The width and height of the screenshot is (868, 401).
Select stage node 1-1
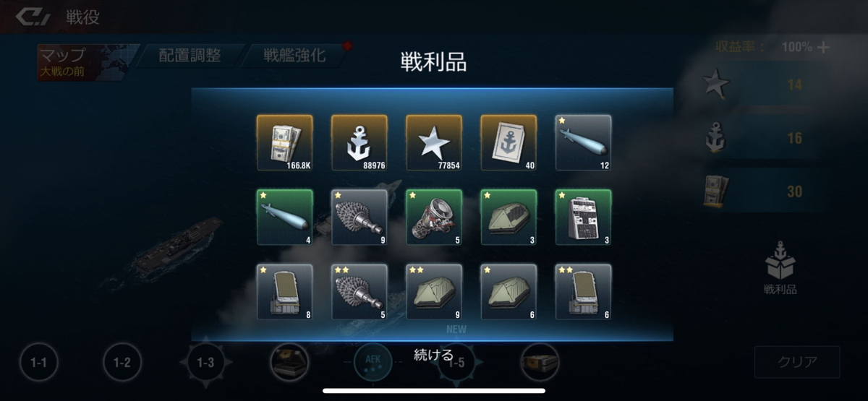point(39,363)
